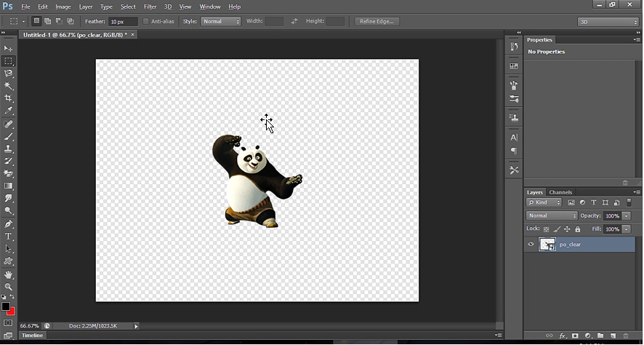The width and height of the screenshot is (644, 345).
Task: Toggle Quick Mask mode icon
Action: coord(8,322)
